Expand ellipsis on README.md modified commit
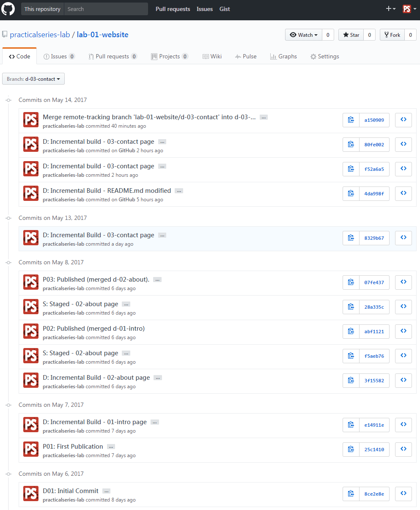The image size is (420, 510). pos(179,191)
